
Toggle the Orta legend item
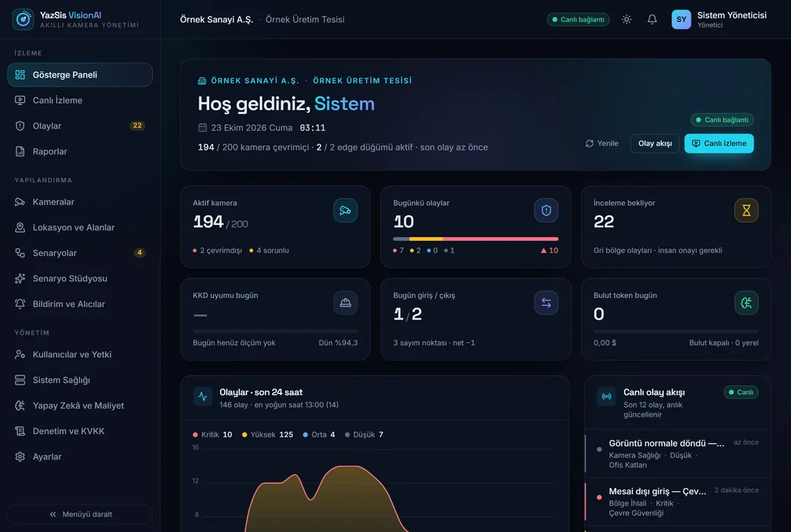coord(319,435)
